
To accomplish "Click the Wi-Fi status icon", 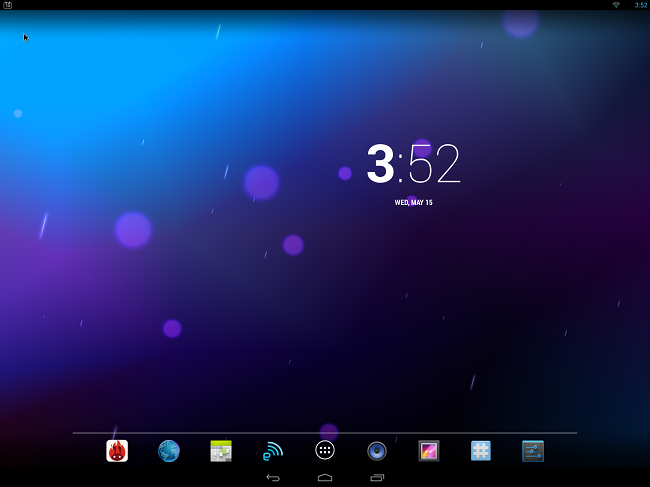I will 616,5.
